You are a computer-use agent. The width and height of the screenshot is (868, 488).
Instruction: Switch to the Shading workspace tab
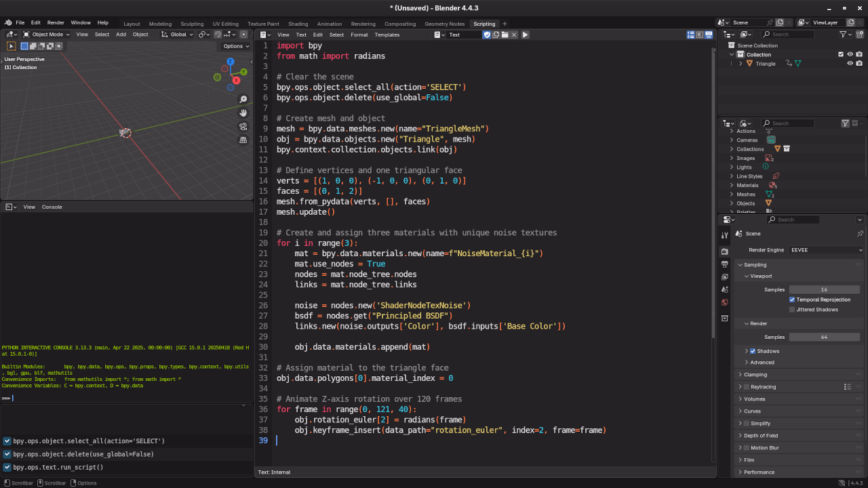[x=298, y=24]
